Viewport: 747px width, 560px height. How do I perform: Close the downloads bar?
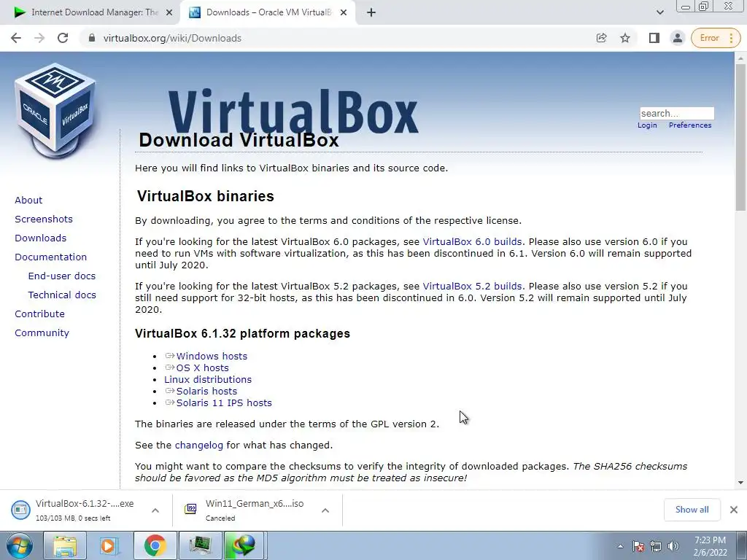[x=734, y=510]
